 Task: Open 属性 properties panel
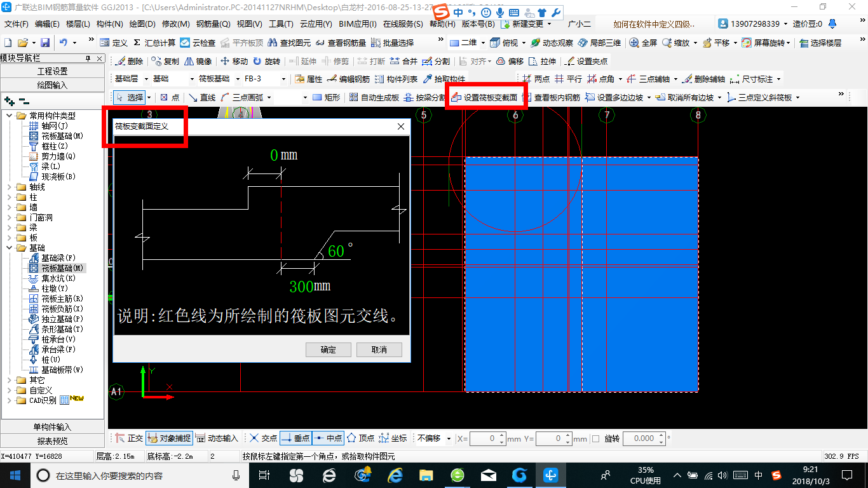pyautogui.click(x=309, y=79)
